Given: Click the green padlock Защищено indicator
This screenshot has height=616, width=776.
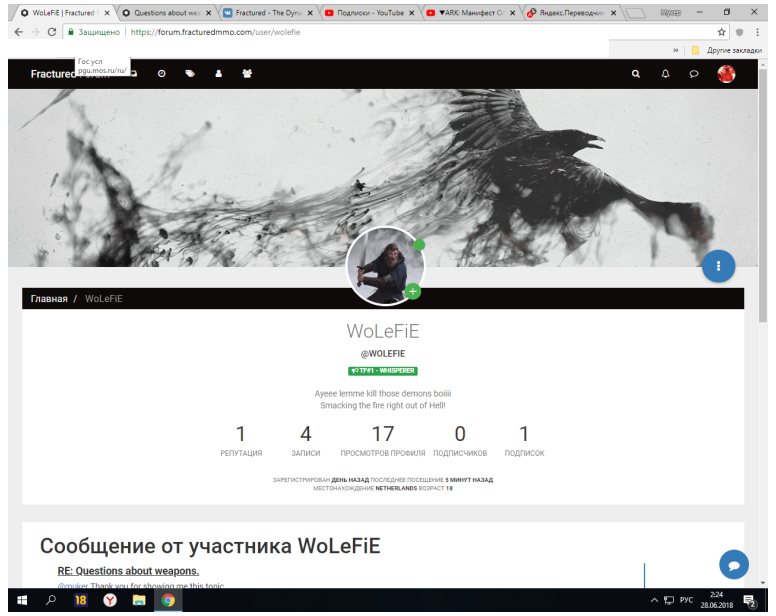Looking at the screenshot, I should pyautogui.click(x=94, y=32).
